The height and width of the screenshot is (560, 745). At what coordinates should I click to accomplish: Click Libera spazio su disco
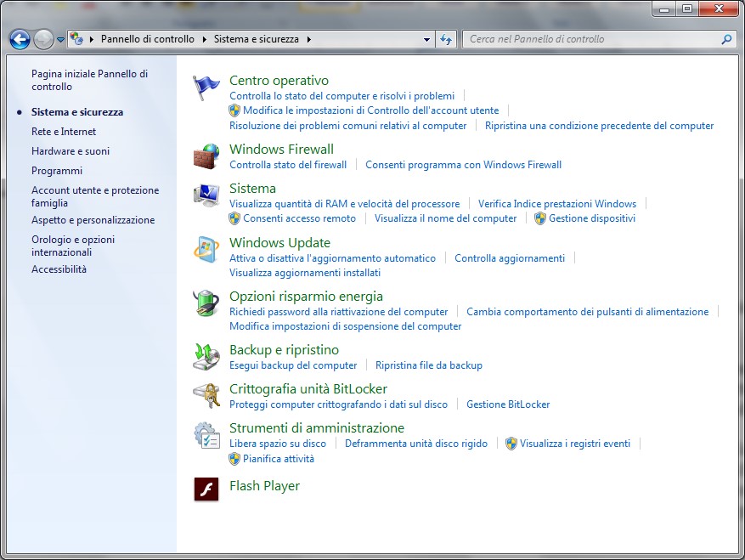pos(278,444)
